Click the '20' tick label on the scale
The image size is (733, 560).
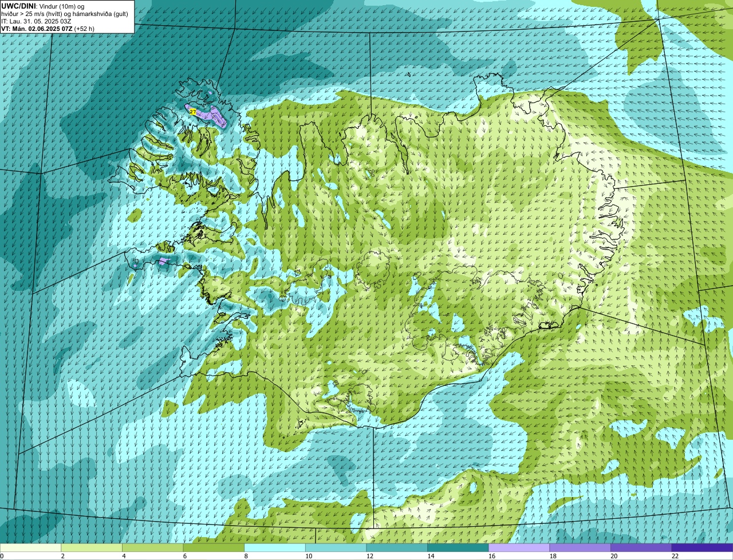[x=614, y=556]
